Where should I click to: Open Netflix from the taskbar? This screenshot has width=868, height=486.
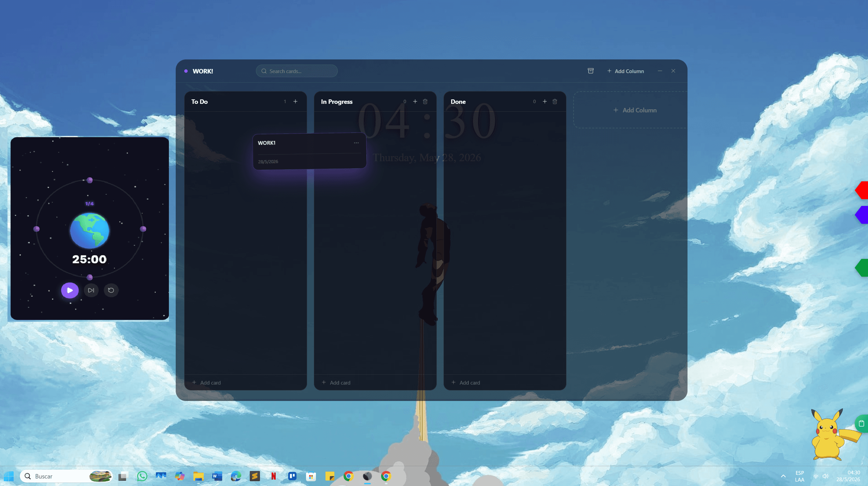[x=273, y=476]
